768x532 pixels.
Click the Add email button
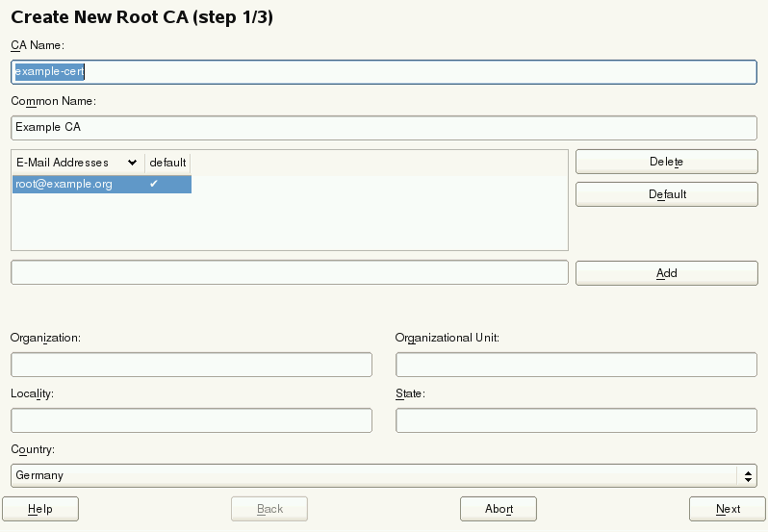point(666,273)
